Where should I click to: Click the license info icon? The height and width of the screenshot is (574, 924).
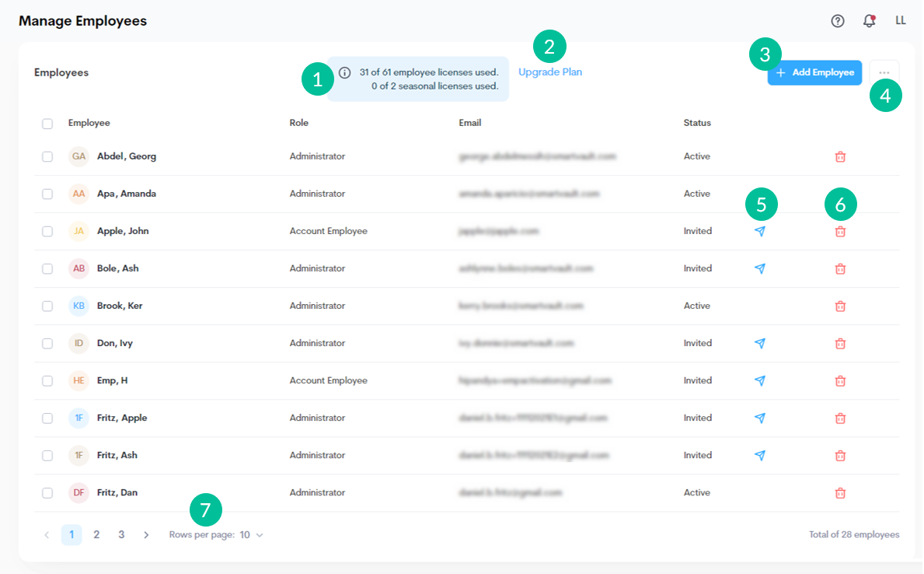345,72
